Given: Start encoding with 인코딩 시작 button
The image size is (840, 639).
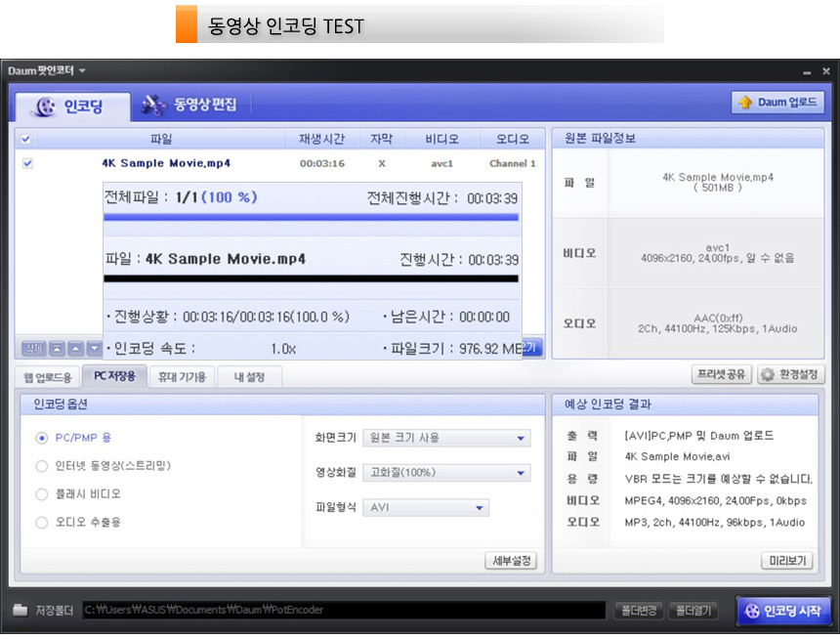Looking at the screenshot, I should pyautogui.click(x=783, y=611).
